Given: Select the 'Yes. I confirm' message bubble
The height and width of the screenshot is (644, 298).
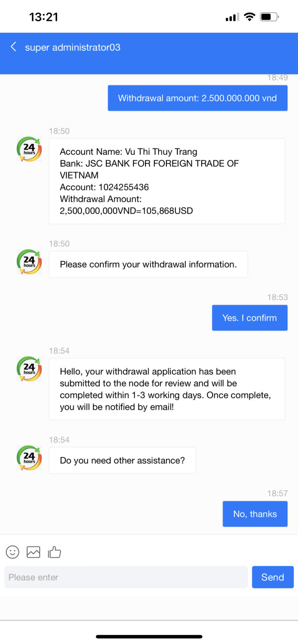Looking at the screenshot, I should pyautogui.click(x=249, y=318).
